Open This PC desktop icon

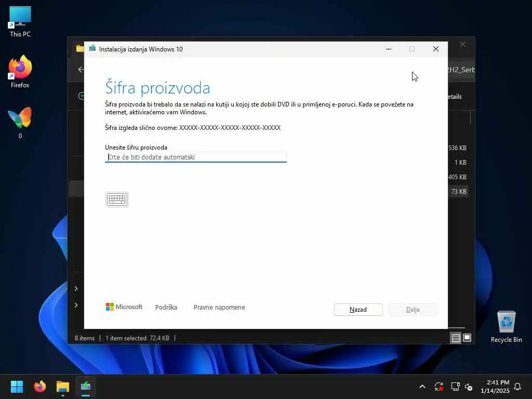pos(20,21)
